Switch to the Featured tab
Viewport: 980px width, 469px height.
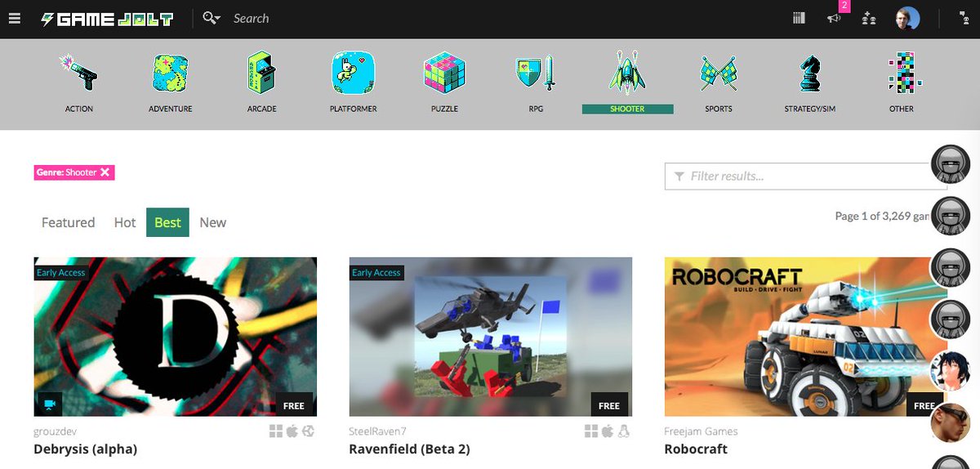pyautogui.click(x=68, y=222)
